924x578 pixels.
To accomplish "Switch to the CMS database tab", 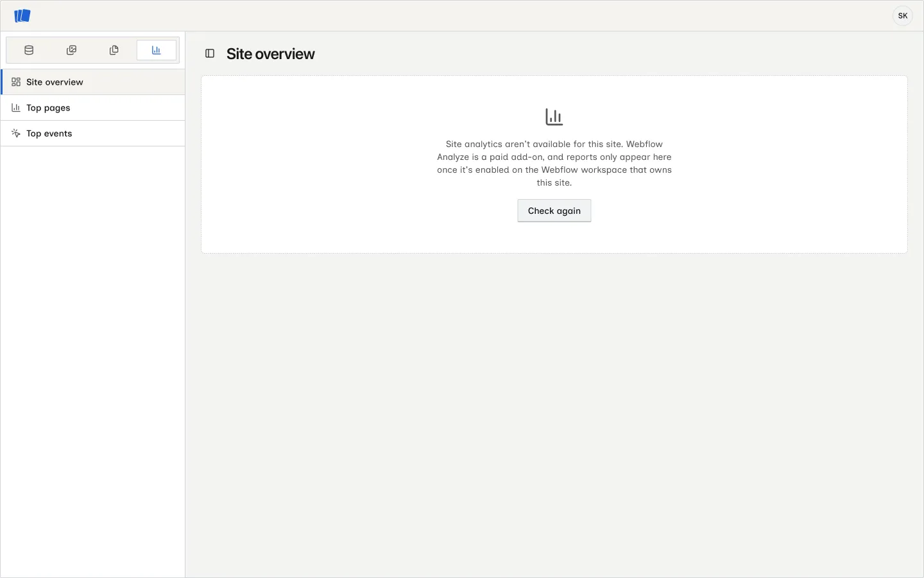I will pos(29,50).
